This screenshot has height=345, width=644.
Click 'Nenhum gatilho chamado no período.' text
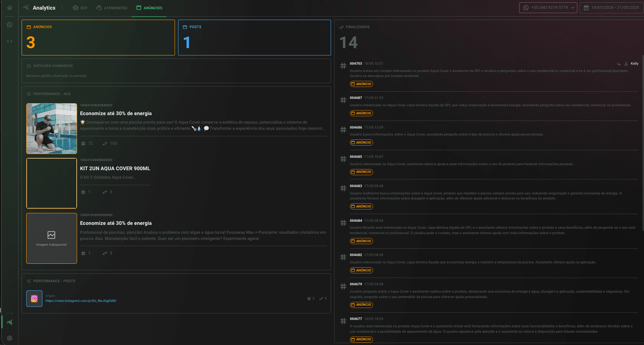click(x=56, y=76)
